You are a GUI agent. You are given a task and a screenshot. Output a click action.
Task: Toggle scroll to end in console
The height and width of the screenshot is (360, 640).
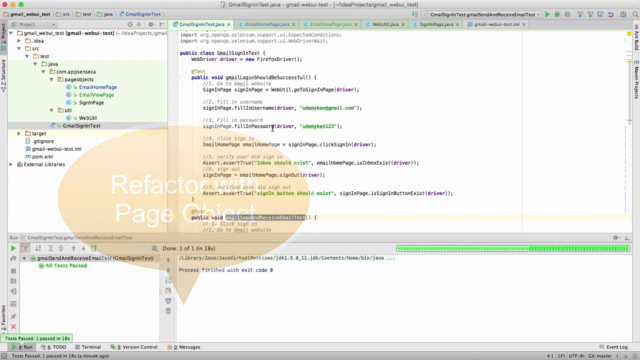[168, 291]
